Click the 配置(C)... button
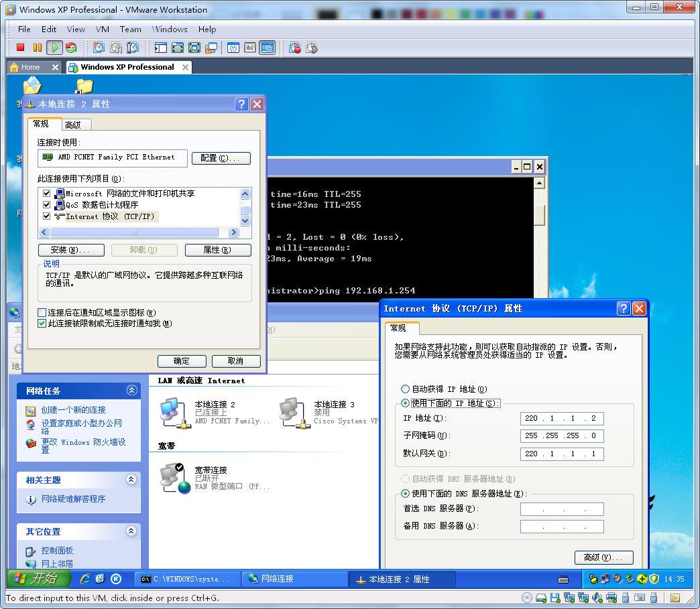The width and height of the screenshot is (700, 609). 221,158
